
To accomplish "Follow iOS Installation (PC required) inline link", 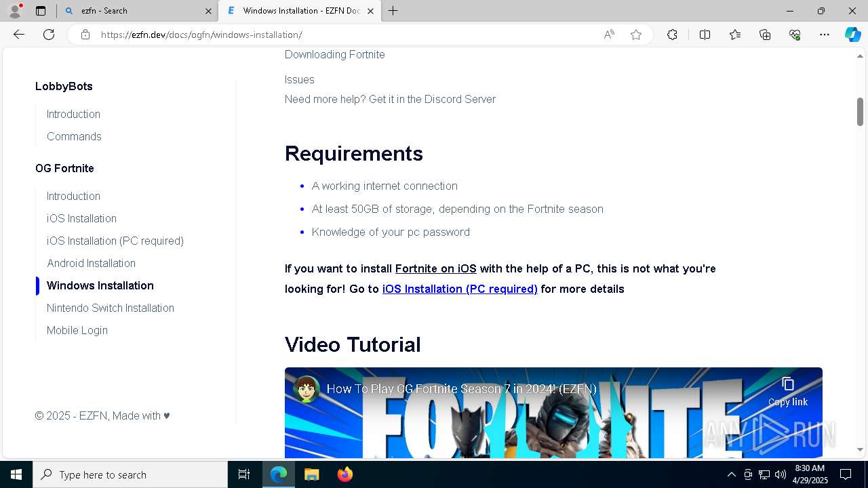I will click(460, 289).
